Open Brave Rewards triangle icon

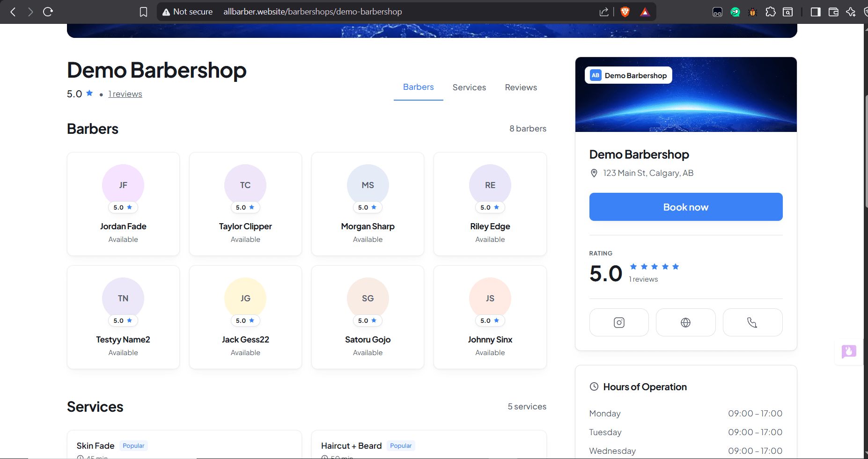pos(645,12)
